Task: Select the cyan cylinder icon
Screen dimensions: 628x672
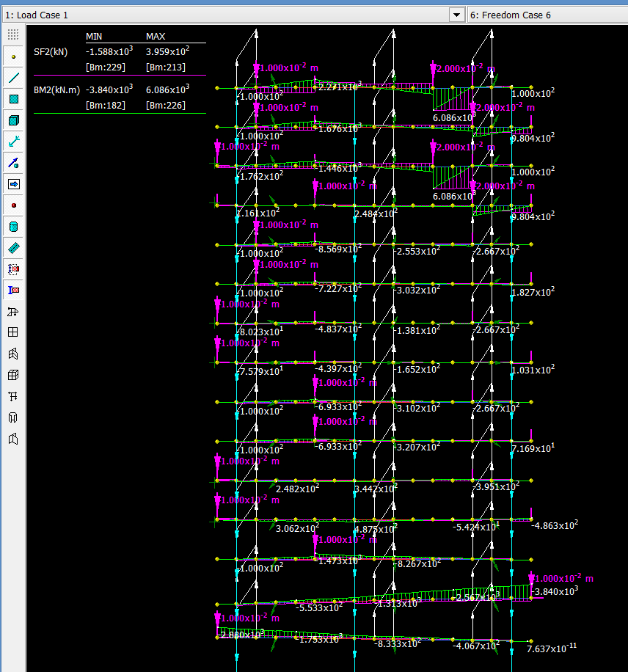Action: [x=13, y=226]
